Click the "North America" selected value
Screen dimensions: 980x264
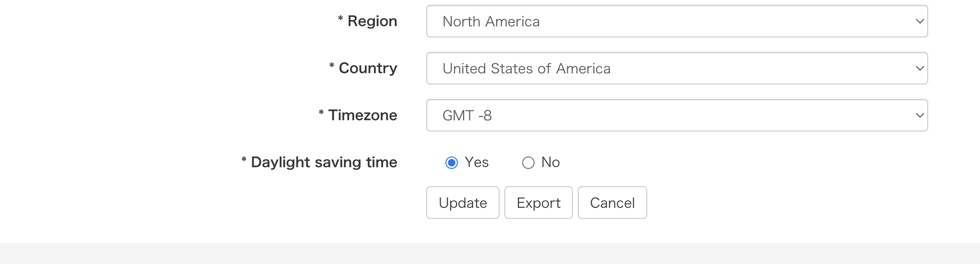click(491, 22)
